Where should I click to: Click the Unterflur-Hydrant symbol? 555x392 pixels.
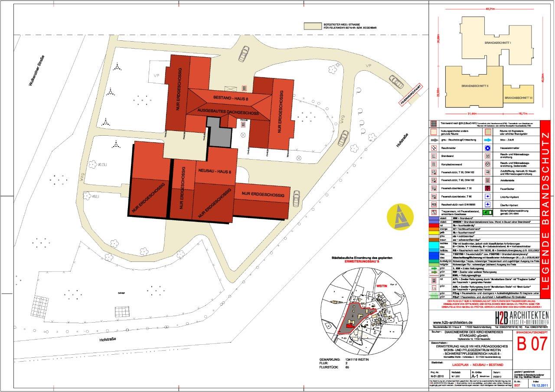coord(488,196)
